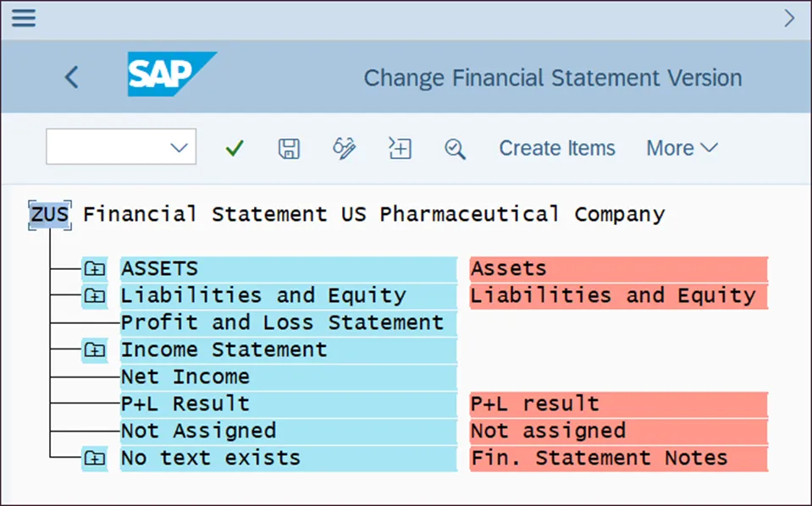812x506 pixels.
Task: Click the display/change pencil toggle icon
Action: coord(344,148)
